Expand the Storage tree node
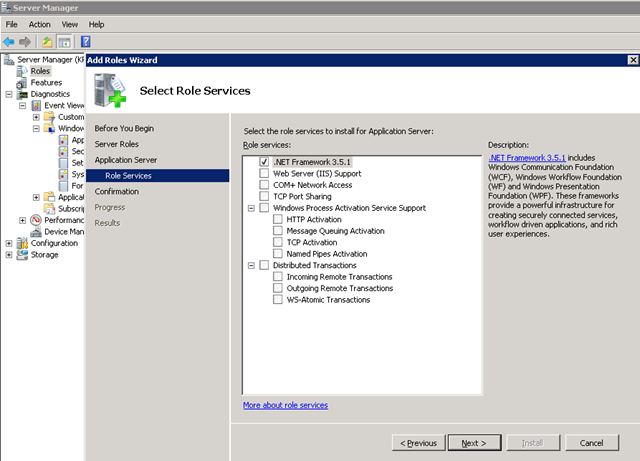 tap(9, 255)
